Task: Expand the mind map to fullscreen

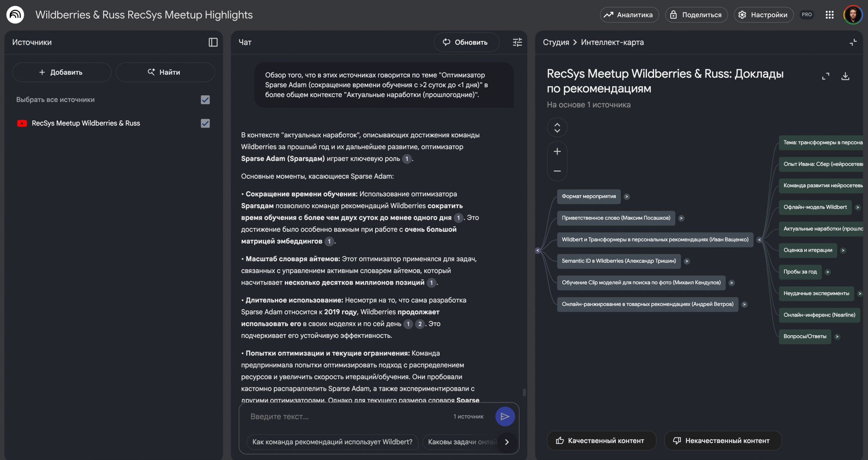Action: click(826, 76)
